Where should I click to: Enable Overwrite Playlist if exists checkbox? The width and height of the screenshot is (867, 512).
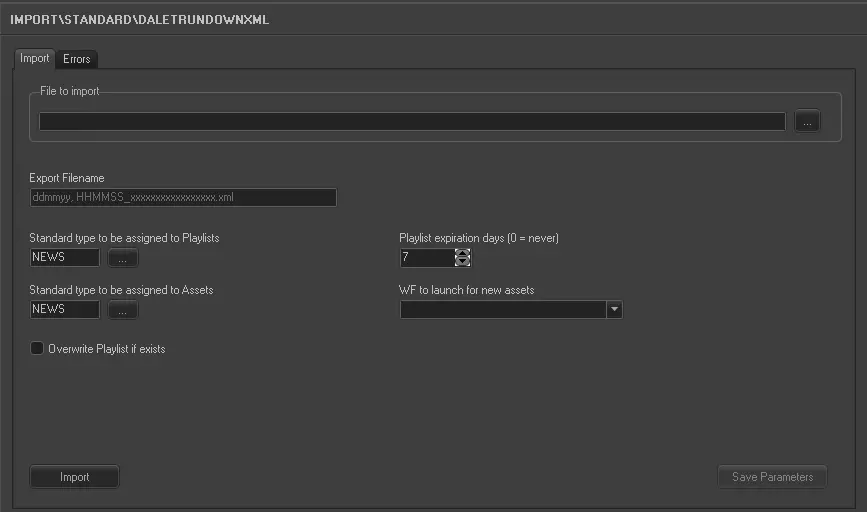37,349
